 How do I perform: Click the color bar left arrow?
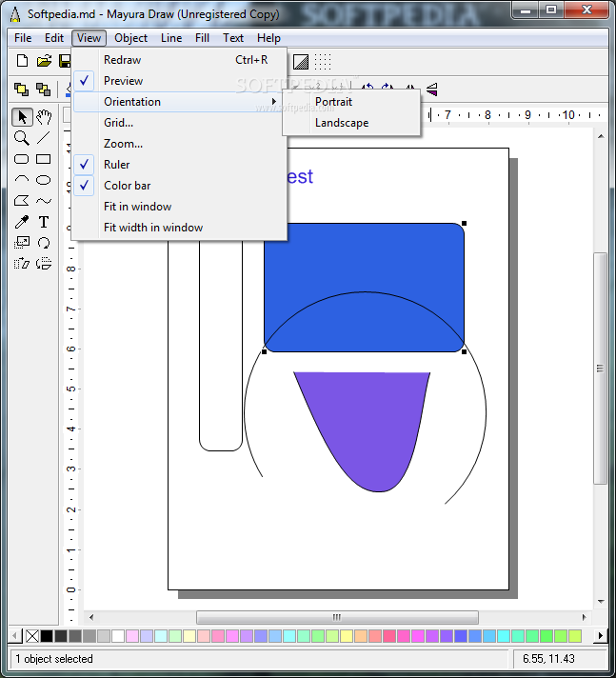[15, 636]
